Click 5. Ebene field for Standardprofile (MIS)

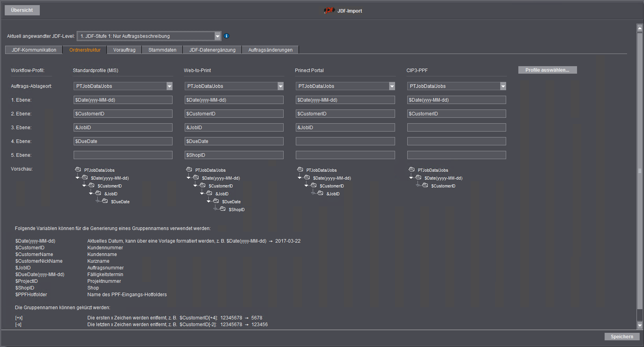point(123,155)
